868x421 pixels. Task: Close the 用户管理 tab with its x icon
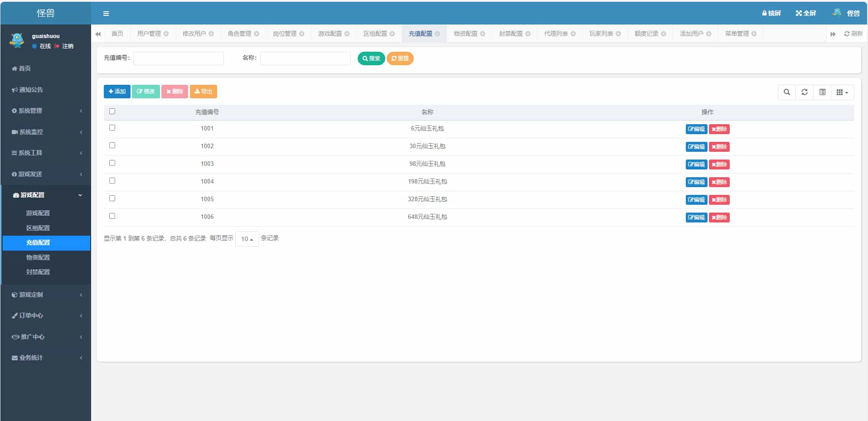tap(166, 34)
